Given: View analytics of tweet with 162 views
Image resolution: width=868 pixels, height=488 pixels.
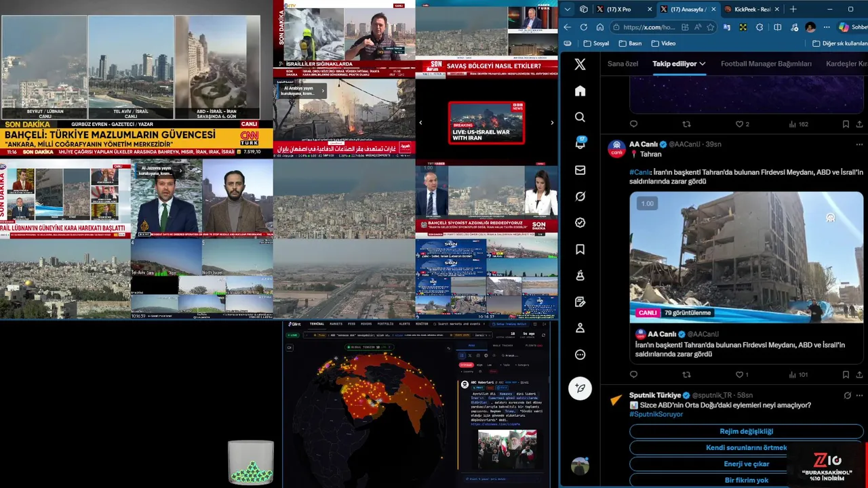Looking at the screenshot, I should point(799,124).
